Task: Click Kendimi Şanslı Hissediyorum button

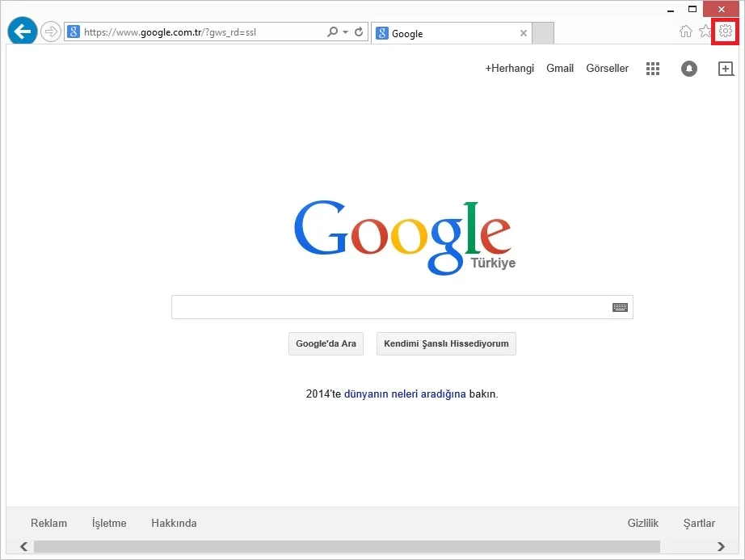Action: coord(446,343)
